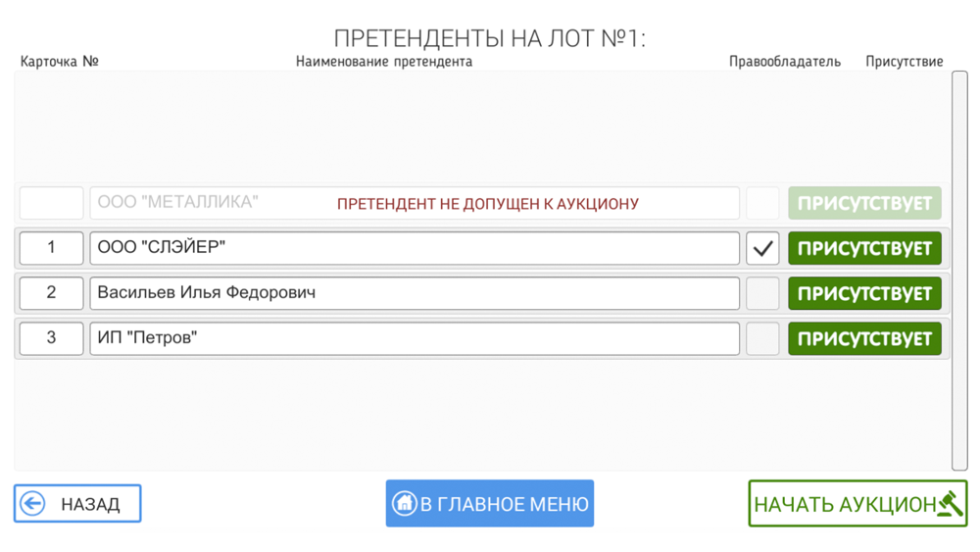Click the gavel icon on НАЧАТЬ АУКЦИОН
The image size is (980, 552).
950,503
